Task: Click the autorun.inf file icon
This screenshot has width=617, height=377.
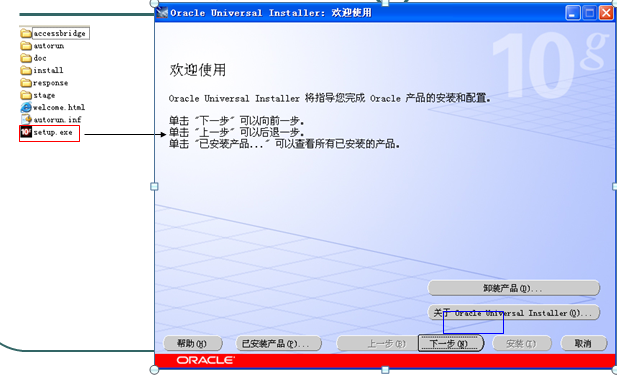Action: pyautogui.click(x=26, y=119)
